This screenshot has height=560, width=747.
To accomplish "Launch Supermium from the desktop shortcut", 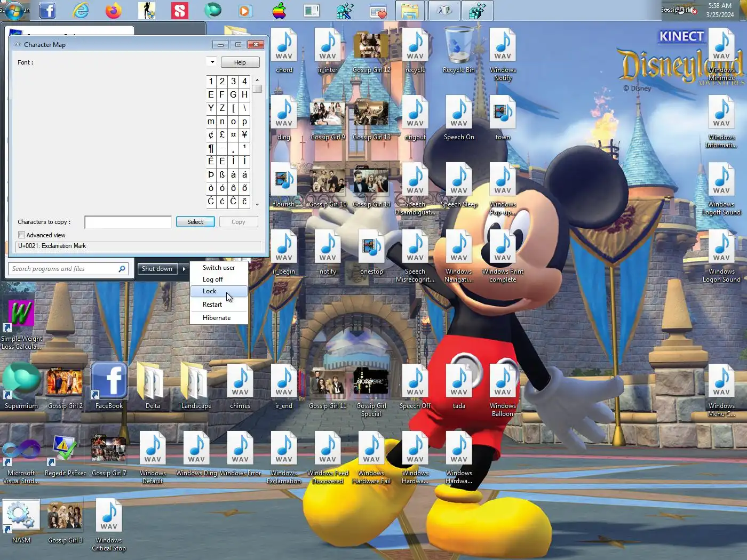I will click(x=21, y=387).
